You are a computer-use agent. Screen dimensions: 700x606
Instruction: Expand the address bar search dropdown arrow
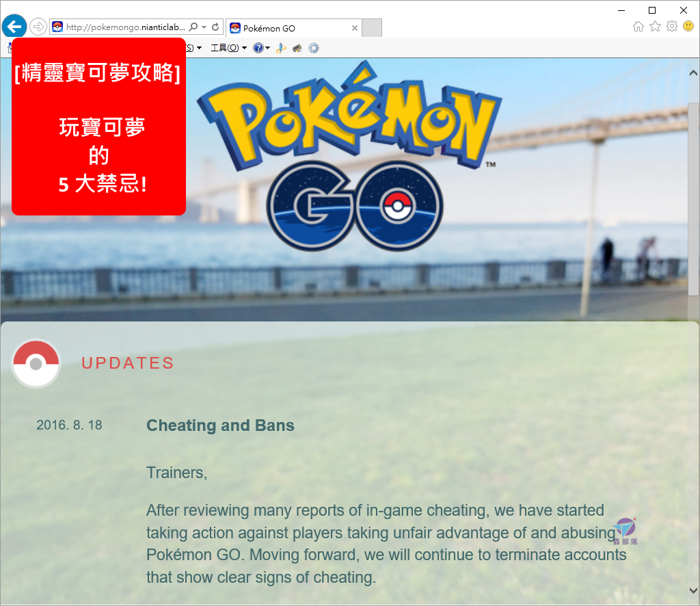[x=204, y=27]
